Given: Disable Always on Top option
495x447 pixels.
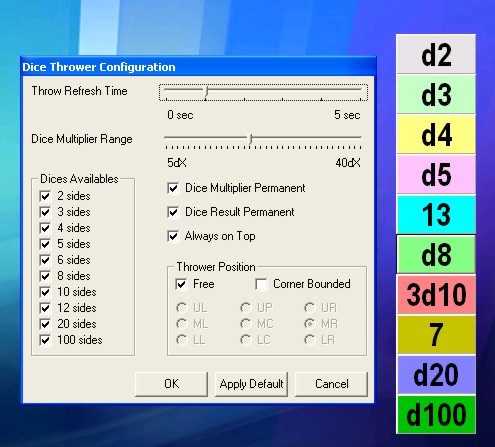Looking at the screenshot, I should point(173,236).
